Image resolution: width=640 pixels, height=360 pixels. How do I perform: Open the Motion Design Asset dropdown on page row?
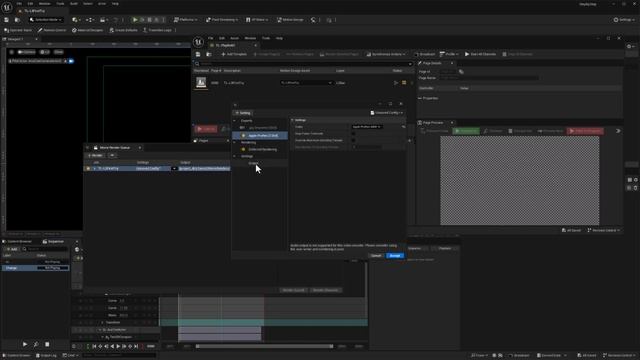click(x=306, y=83)
